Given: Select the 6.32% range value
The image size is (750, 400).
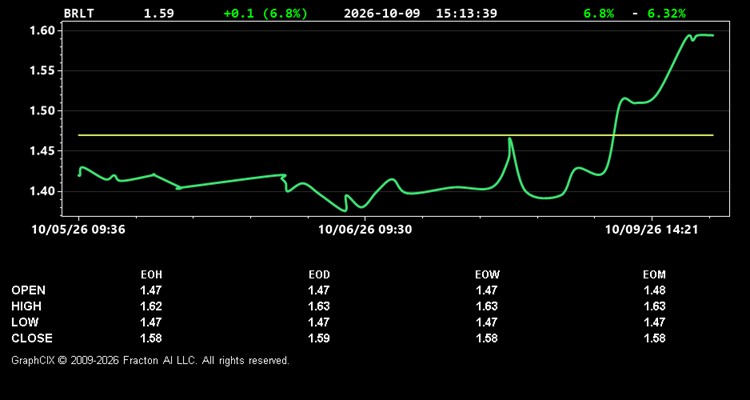Looking at the screenshot, I should 666,13.
